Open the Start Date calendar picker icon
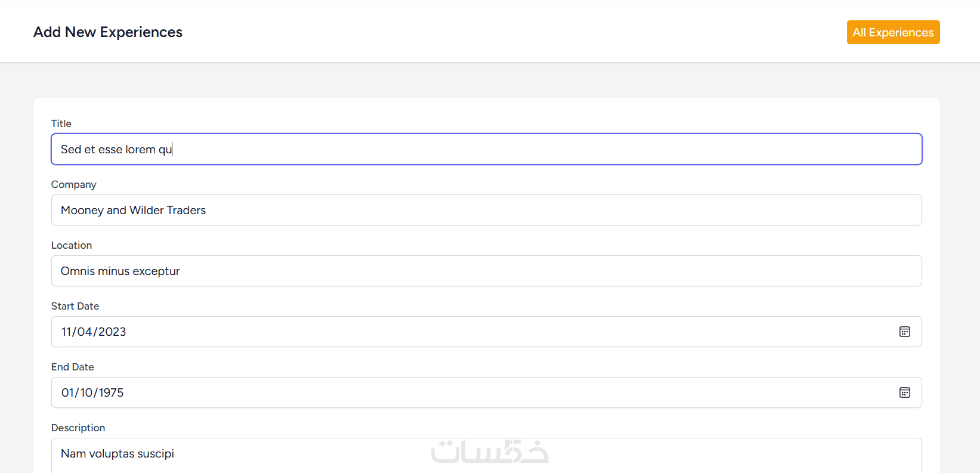This screenshot has width=980, height=473. pos(904,332)
